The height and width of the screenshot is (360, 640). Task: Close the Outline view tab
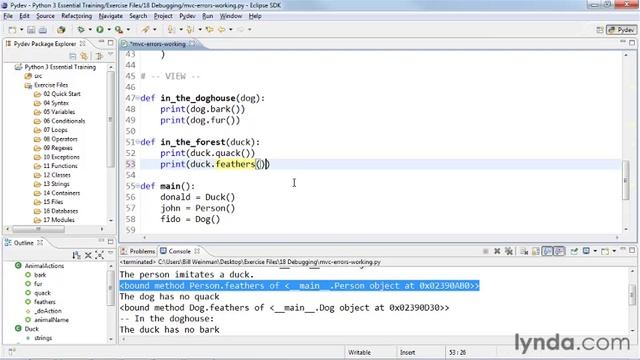[x=40, y=242]
